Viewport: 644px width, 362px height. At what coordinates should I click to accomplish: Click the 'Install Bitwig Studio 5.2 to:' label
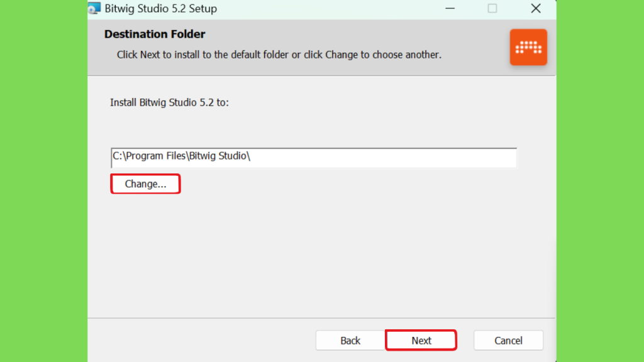click(169, 102)
